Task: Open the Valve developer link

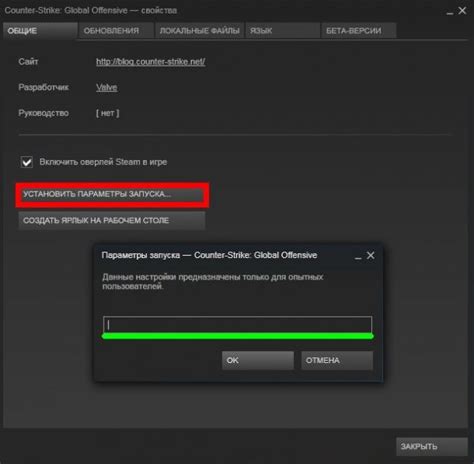Action: (107, 87)
